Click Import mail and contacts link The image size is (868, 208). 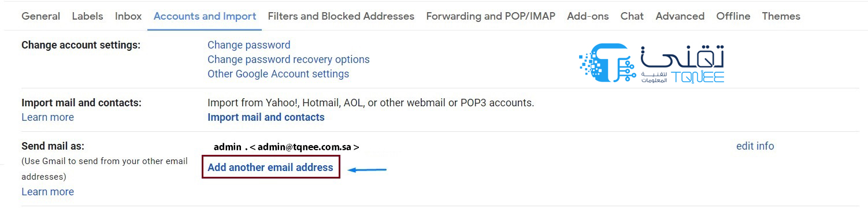point(266,117)
